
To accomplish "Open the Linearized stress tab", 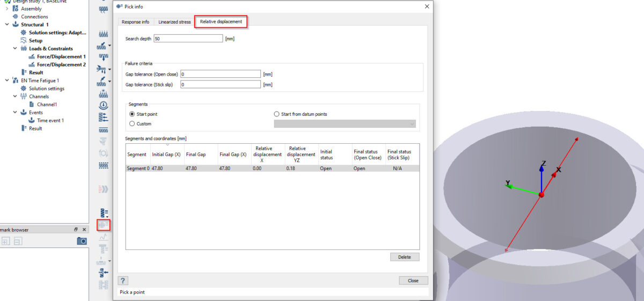I will click(x=174, y=22).
